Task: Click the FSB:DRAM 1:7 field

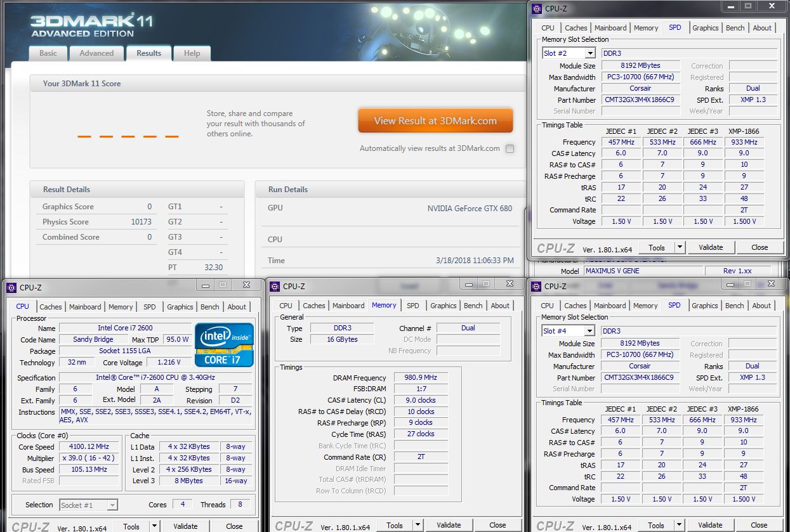Action: (x=421, y=389)
